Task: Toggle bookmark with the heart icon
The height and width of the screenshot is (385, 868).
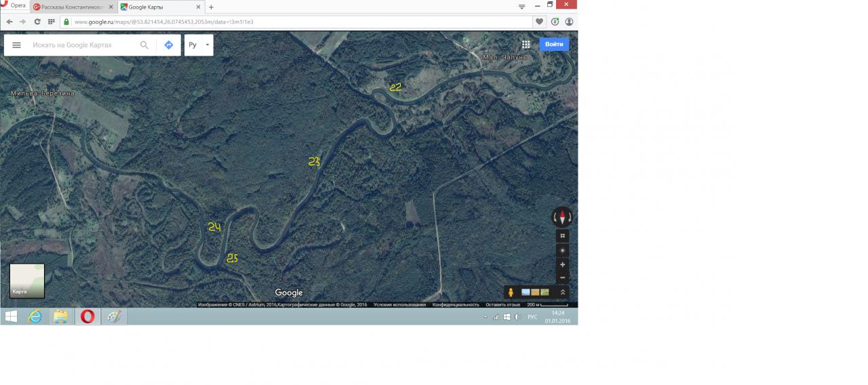Action: pyautogui.click(x=539, y=22)
